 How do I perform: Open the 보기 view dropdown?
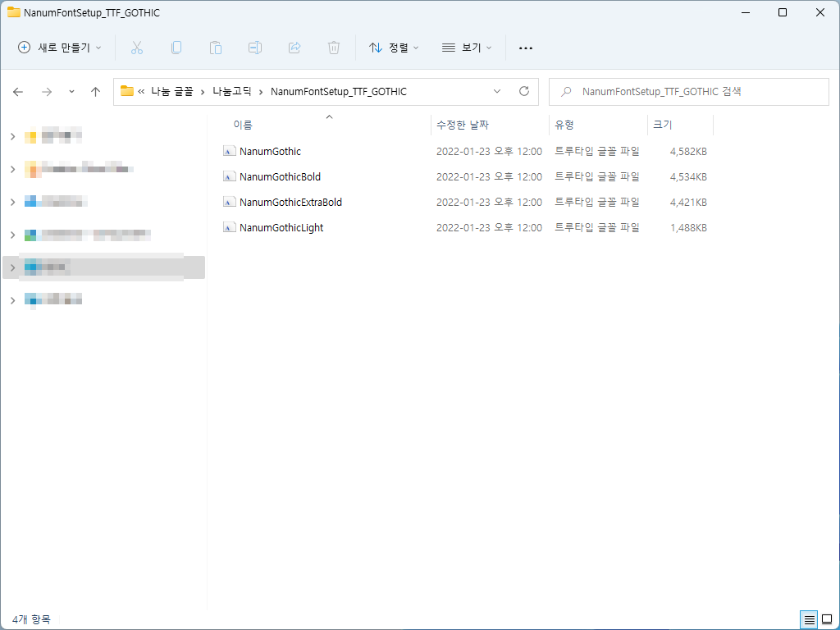467,48
